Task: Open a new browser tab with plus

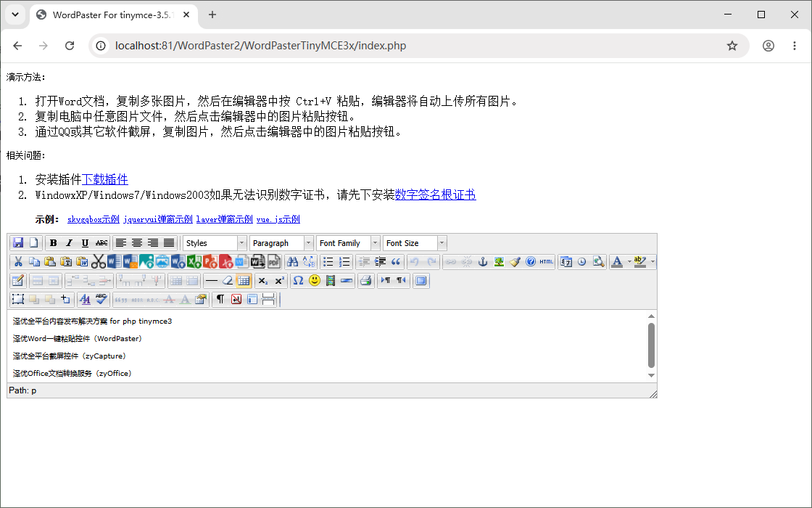Action: coord(212,15)
